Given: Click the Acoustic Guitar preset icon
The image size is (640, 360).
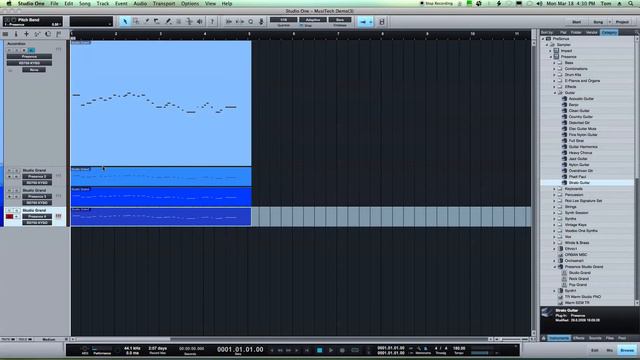Looking at the screenshot, I should pyautogui.click(x=564, y=99).
